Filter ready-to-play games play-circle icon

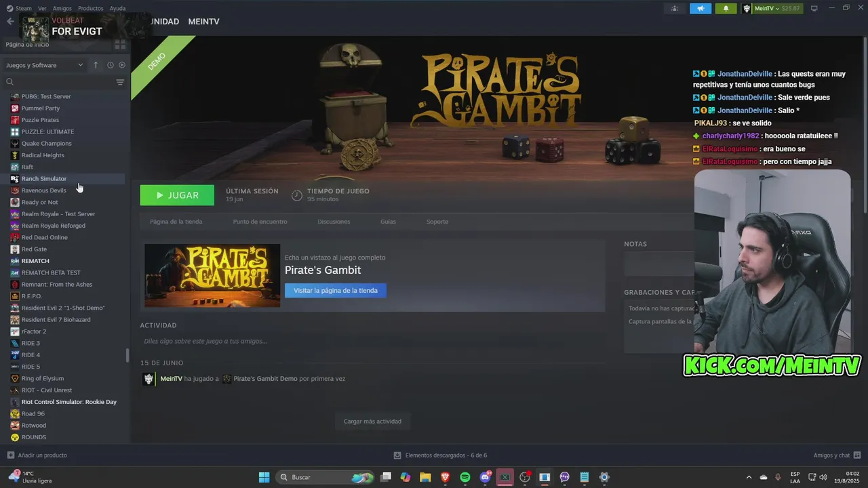point(122,65)
